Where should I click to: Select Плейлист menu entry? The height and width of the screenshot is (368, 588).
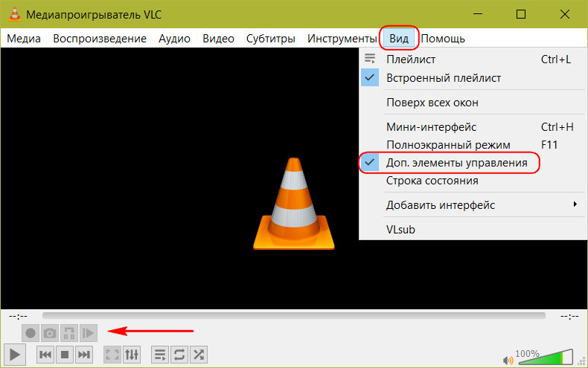473,59
